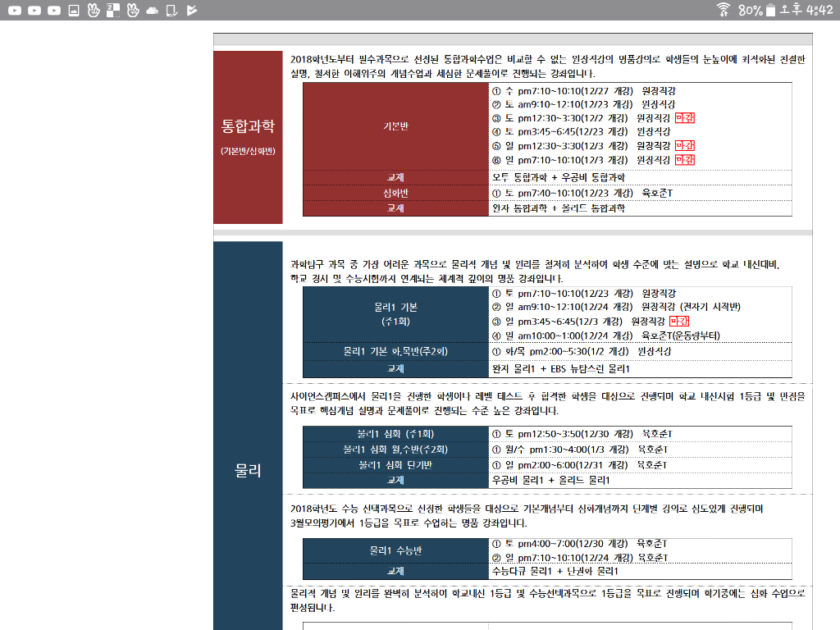Tap the 기본반 cell in 통합과학 table

(395, 126)
